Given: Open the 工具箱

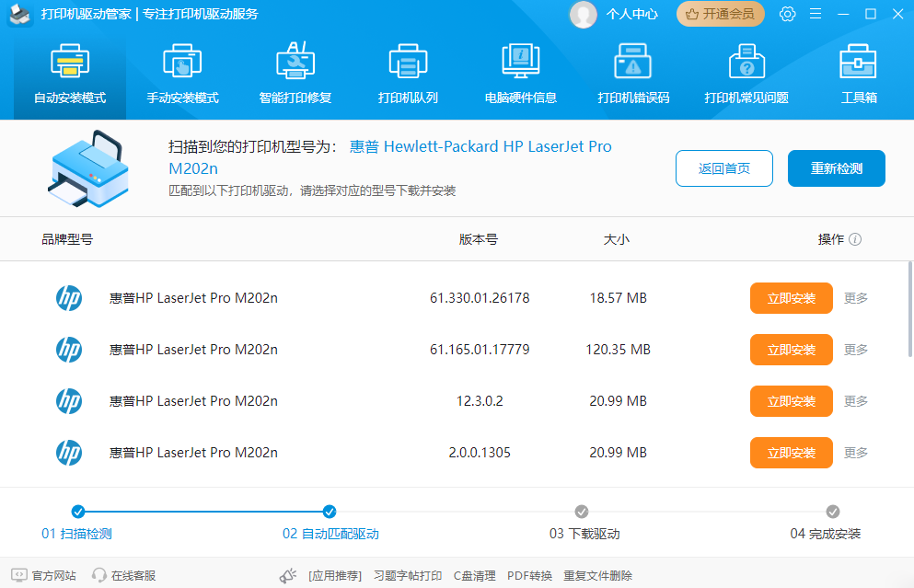Looking at the screenshot, I should [859, 74].
